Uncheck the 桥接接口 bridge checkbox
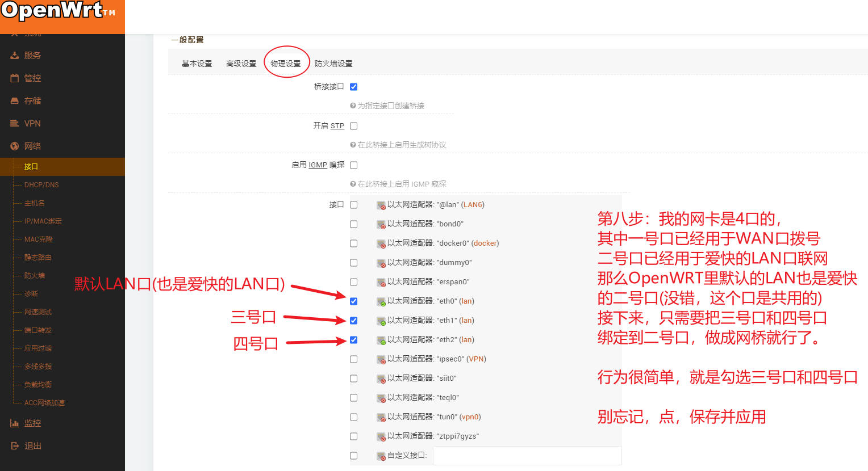868x471 pixels. pyautogui.click(x=353, y=87)
